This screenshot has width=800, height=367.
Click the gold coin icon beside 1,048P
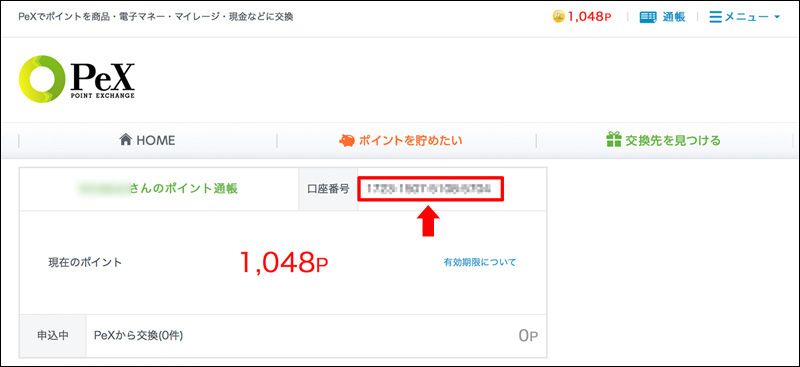coord(559,17)
